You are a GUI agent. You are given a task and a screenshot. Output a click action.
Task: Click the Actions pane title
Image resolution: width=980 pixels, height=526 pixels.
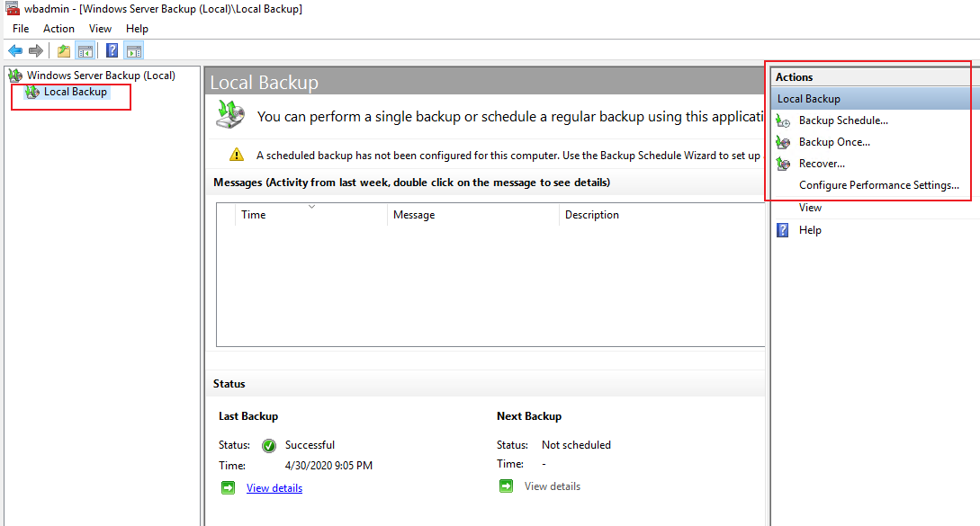795,77
